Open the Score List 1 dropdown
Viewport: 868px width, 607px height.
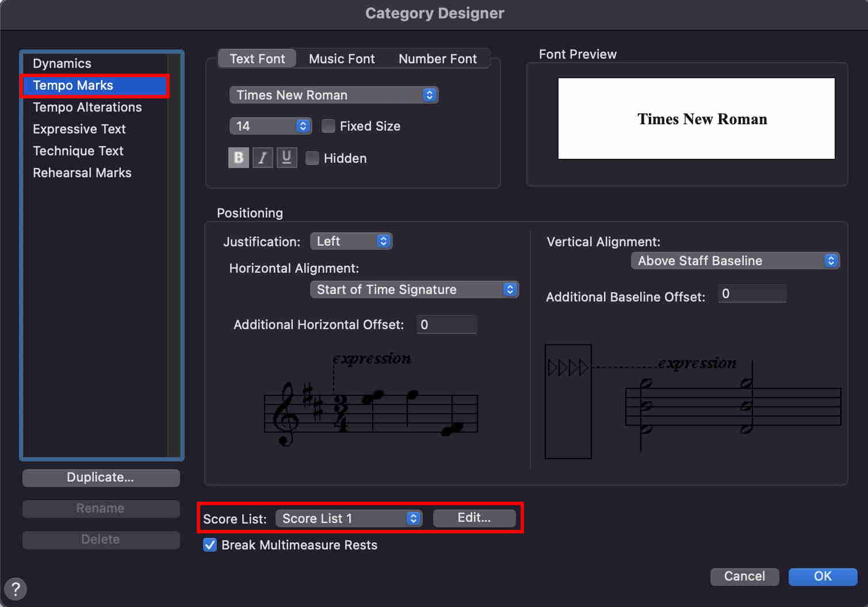pos(349,518)
